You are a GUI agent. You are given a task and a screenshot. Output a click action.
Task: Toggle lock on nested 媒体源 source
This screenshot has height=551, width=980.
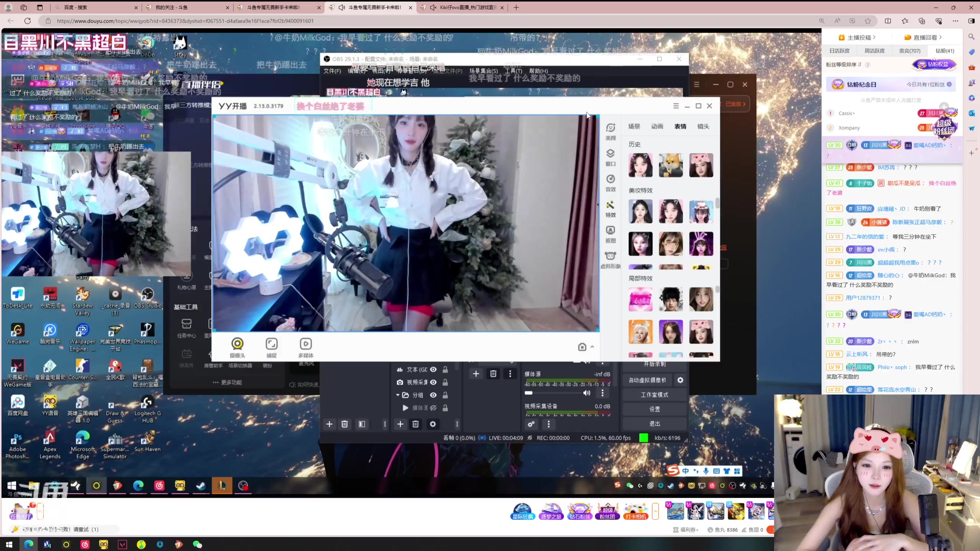(445, 408)
